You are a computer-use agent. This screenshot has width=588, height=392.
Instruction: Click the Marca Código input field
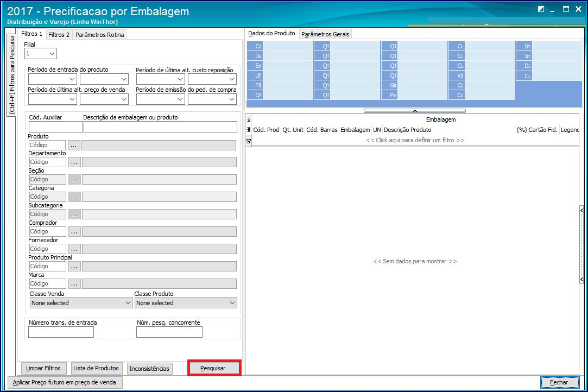coord(48,283)
